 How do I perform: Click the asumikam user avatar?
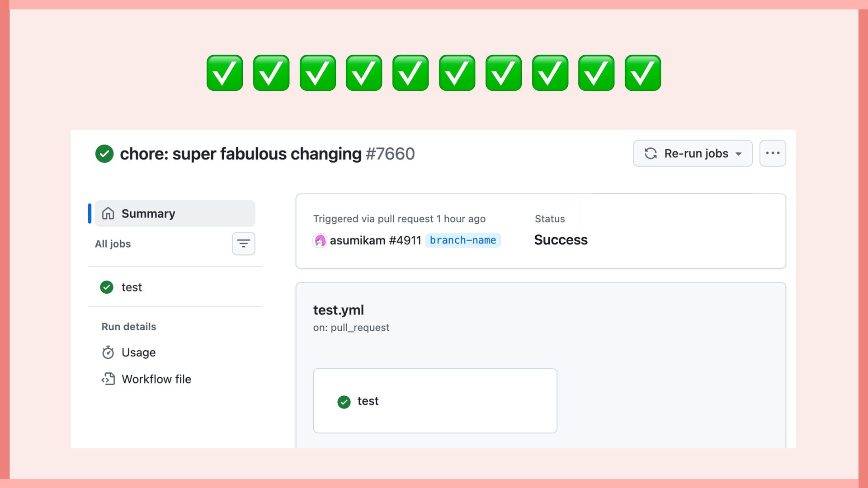pyautogui.click(x=320, y=240)
